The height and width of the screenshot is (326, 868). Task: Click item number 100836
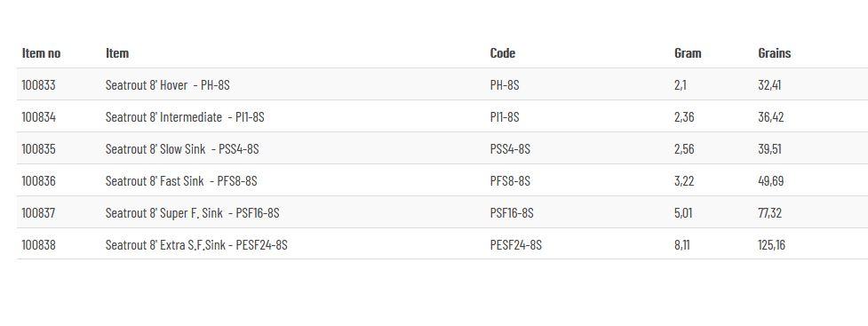(38, 181)
